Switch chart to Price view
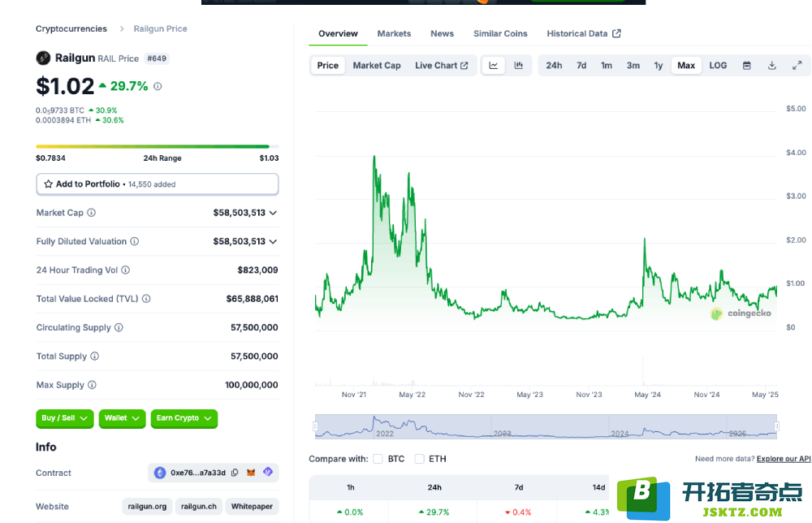This screenshot has width=812, height=523. pos(328,65)
